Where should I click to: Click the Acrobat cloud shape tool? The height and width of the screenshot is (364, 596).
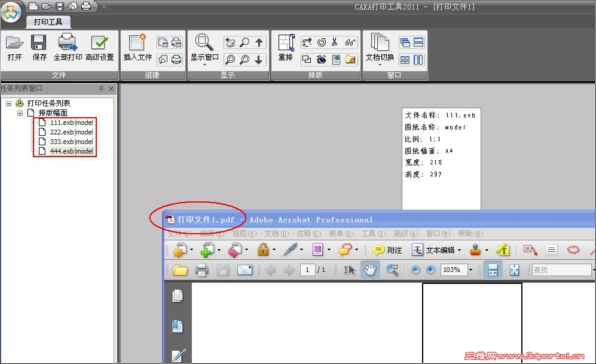click(x=573, y=250)
